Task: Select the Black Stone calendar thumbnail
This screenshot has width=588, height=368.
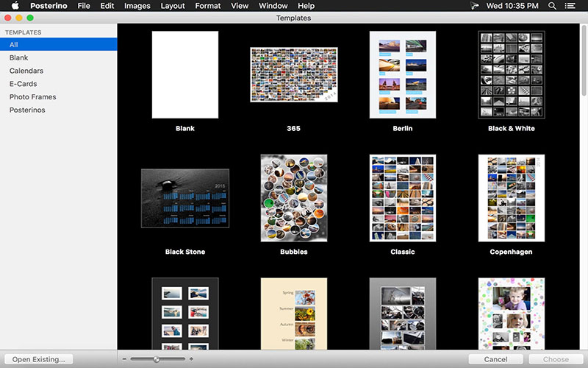Action: point(185,198)
